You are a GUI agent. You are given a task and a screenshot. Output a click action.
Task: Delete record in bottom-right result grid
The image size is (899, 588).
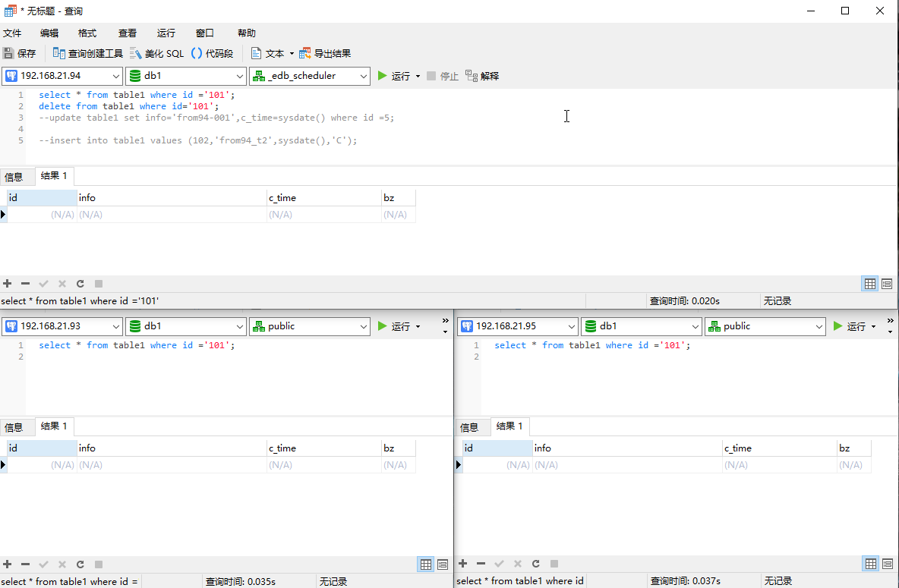(481, 564)
